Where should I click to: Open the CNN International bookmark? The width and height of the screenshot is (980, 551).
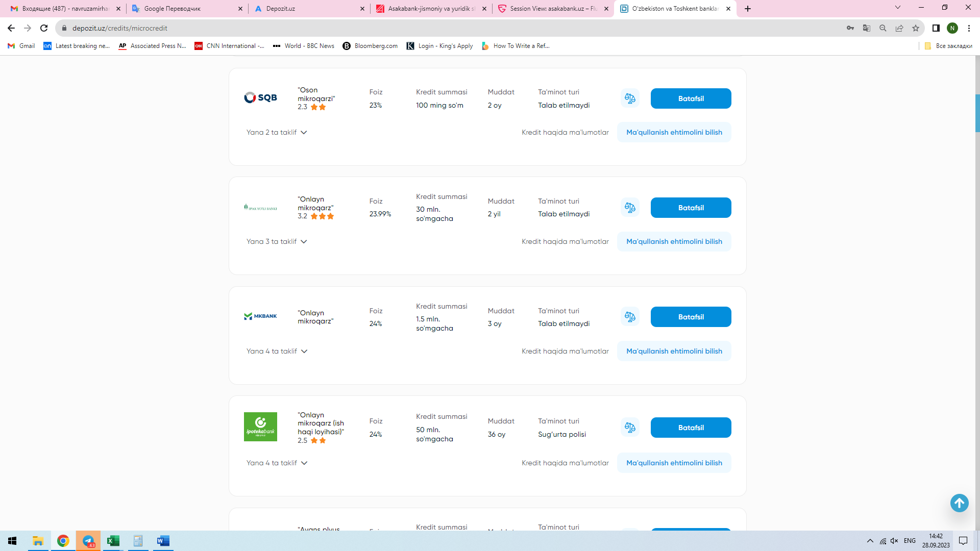pos(230,46)
